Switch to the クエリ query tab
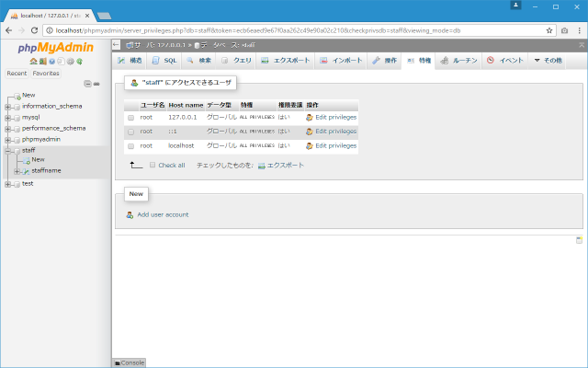The height and width of the screenshot is (368, 588). [x=236, y=61]
